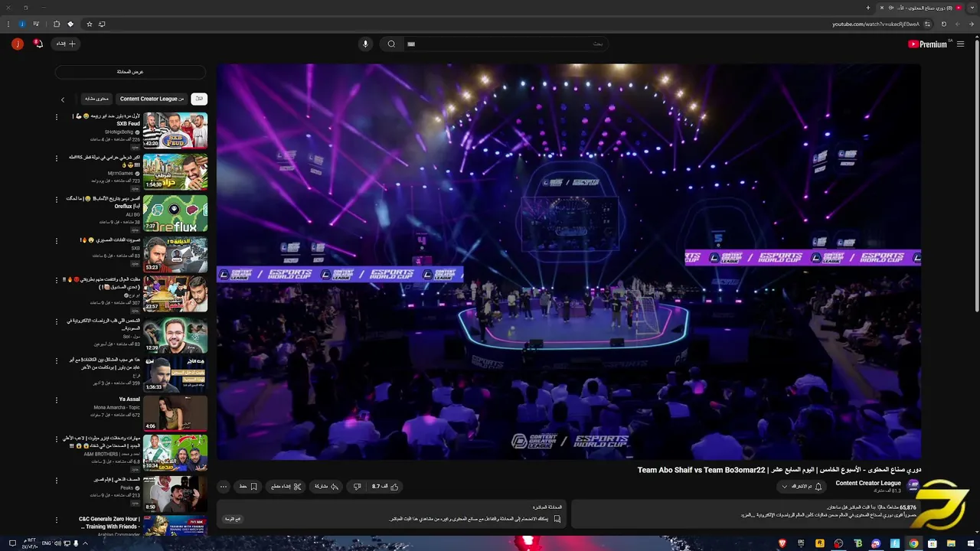980x551 pixels.
Task: Open the Oreflux video thumbnail
Action: pyautogui.click(x=175, y=214)
